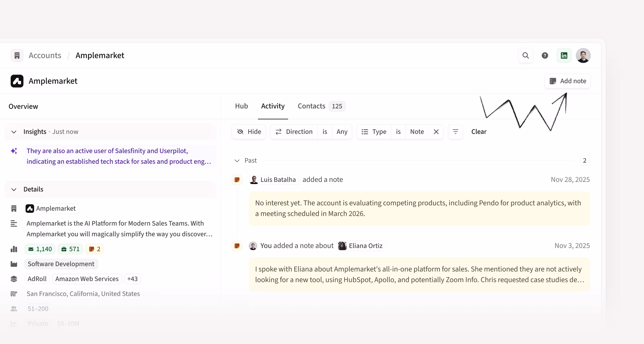Expand the +43 technologies tag
The width and height of the screenshot is (644, 344).
132,279
